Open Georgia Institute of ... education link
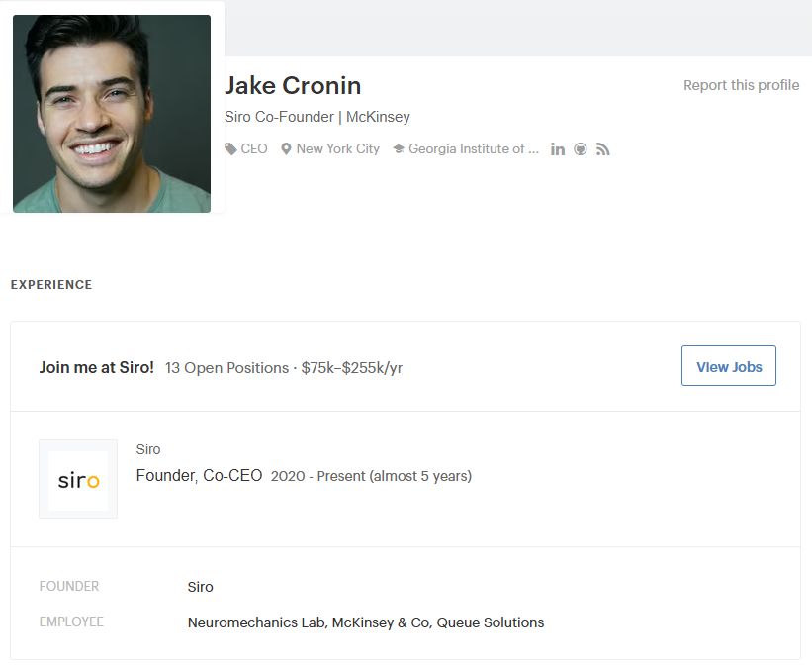 click(474, 148)
